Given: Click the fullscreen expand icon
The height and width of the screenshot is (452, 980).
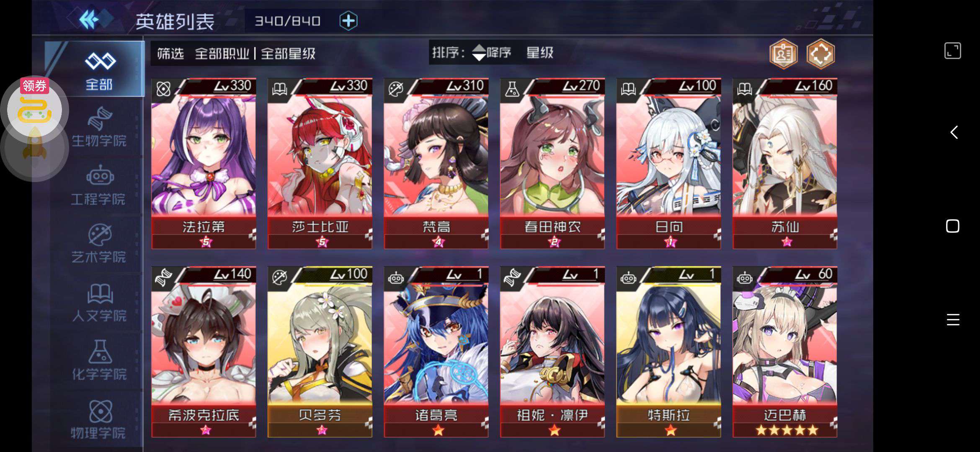Looking at the screenshot, I should (952, 51).
